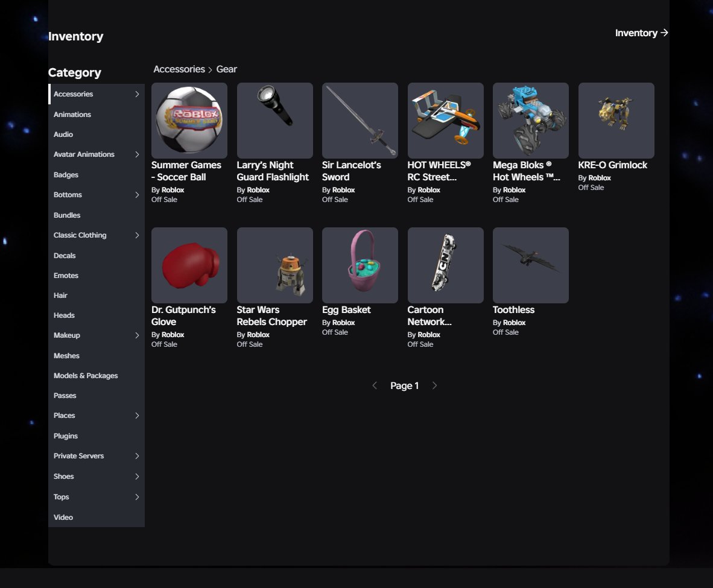Open the Cartoon Network skateboard thumbnail
Screen dimensions: 713x588
pyautogui.click(x=446, y=265)
